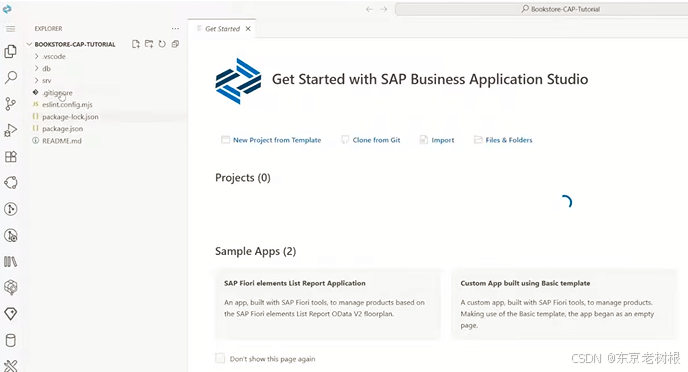Click the EXPLORER panel title
This screenshot has width=688, height=372.
pyautogui.click(x=48, y=29)
